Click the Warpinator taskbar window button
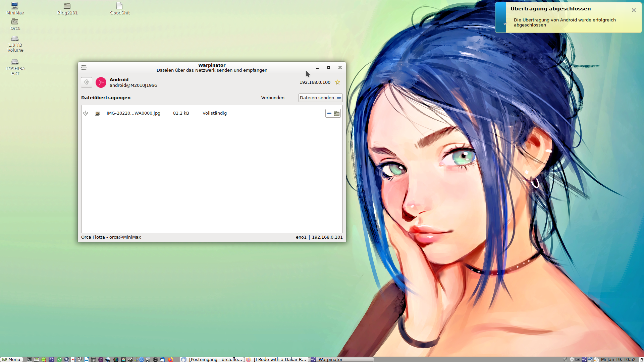 341,359
